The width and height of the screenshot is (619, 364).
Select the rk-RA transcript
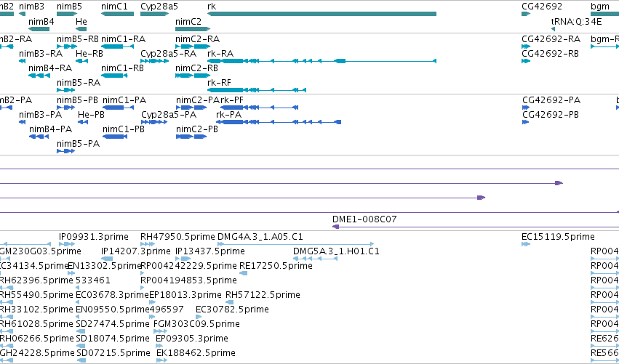322,61
